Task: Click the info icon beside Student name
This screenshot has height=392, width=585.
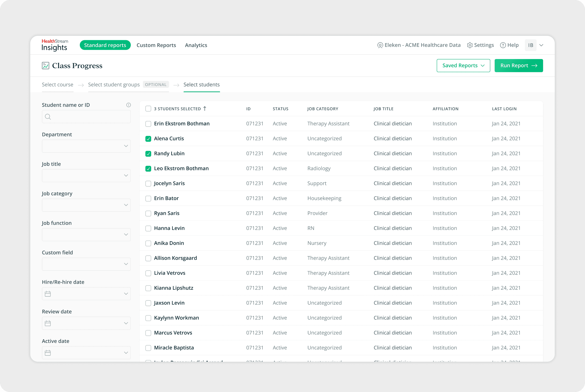Action: click(x=128, y=105)
